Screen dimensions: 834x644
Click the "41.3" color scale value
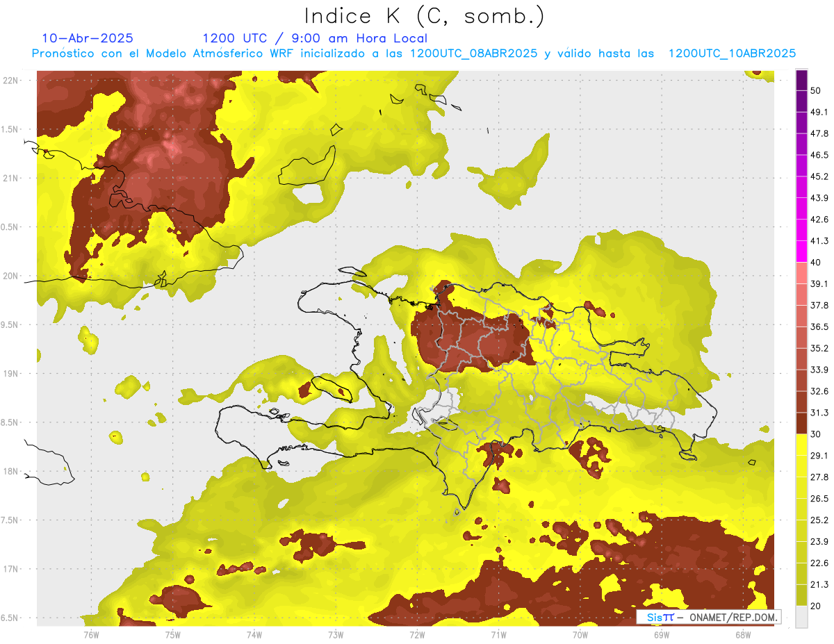(819, 242)
